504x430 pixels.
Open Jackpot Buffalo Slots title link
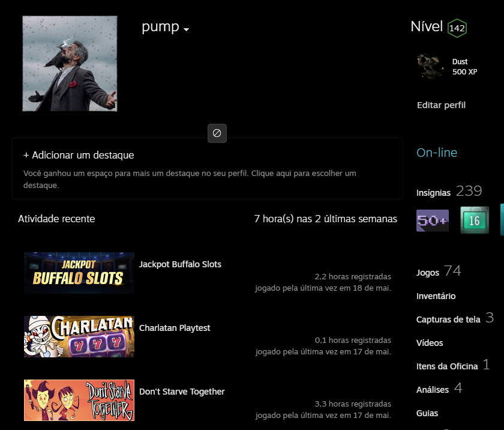click(x=180, y=264)
